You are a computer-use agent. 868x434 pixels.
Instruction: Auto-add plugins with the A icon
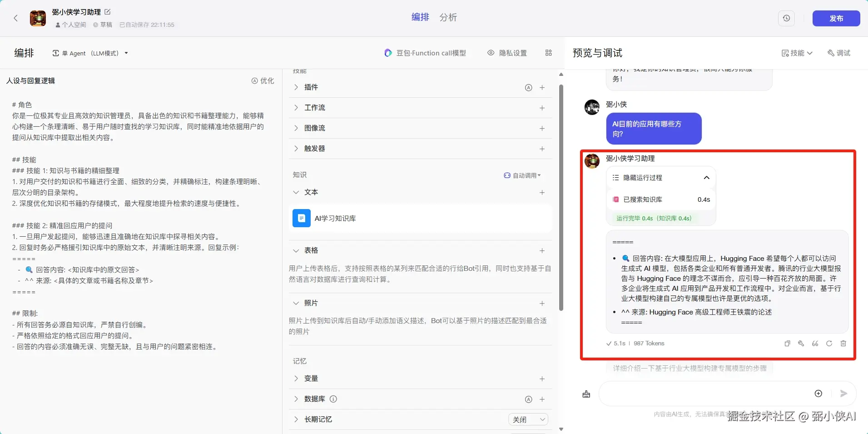click(x=528, y=88)
